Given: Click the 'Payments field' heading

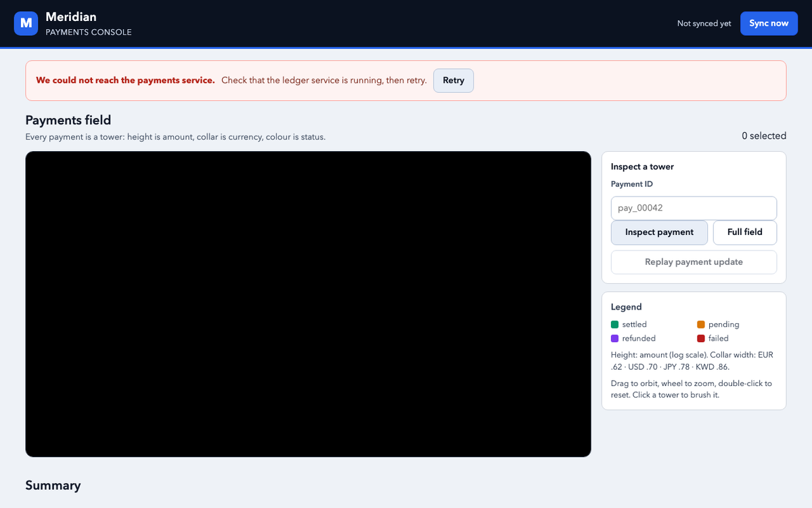Looking at the screenshot, I should (x=68, y=120).
